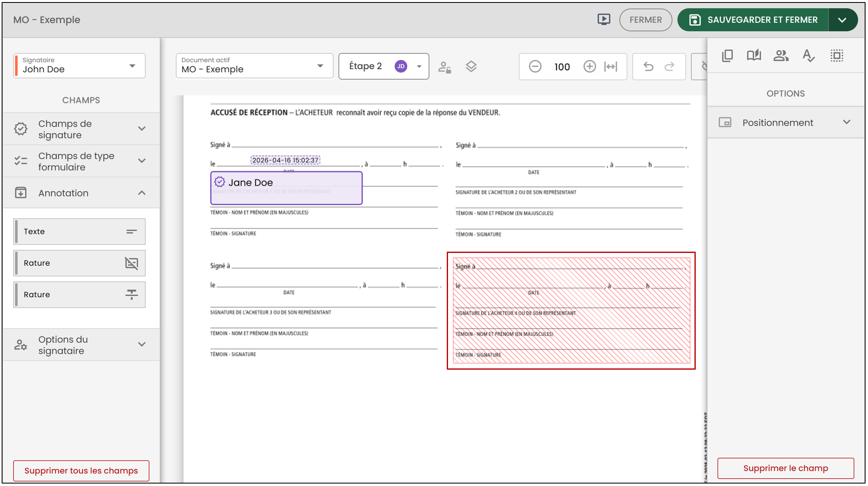Redo the last action

click(670, 66)
